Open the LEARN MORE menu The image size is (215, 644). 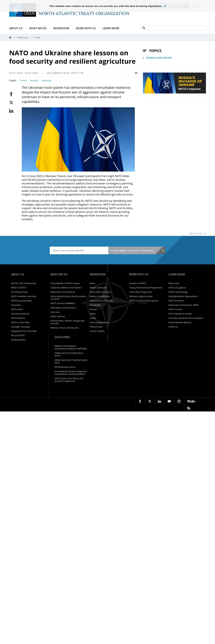(x=111, y=28)
